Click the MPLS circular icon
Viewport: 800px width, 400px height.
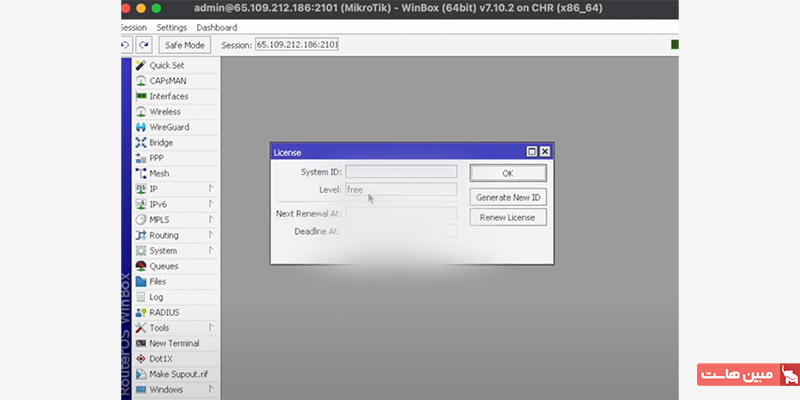pyautogui.click(x=141, y=220)
